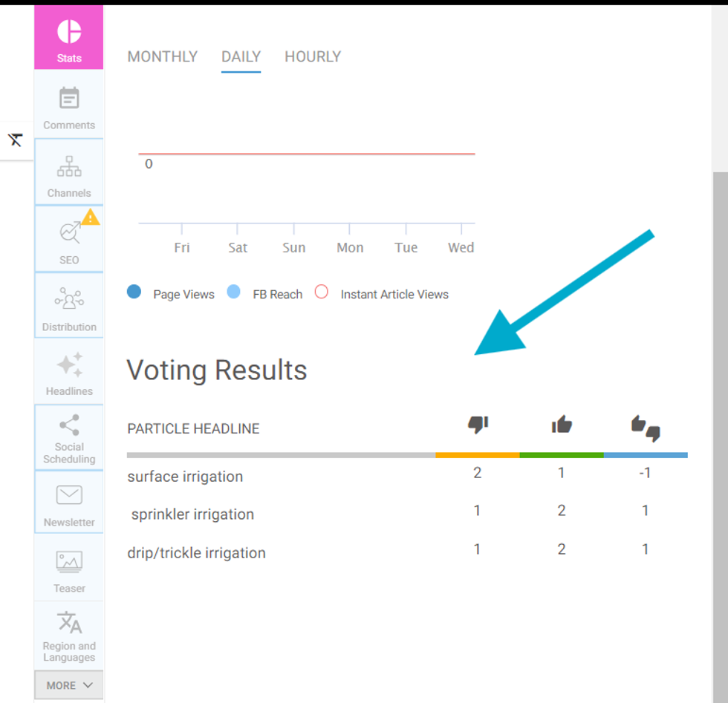The width and height of the screenshot is (728, 703).
Task: Open the Teaser image icon
Action: pos(69,562)
